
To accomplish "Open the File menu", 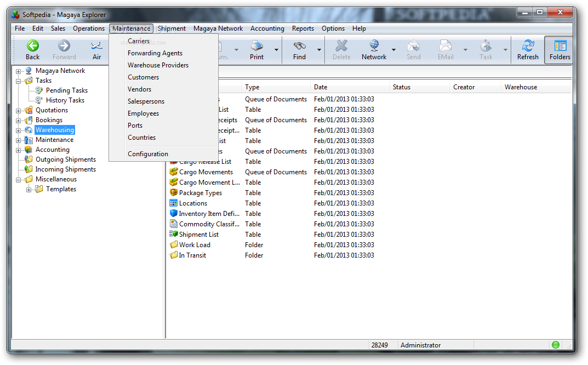I will point(20,28).
